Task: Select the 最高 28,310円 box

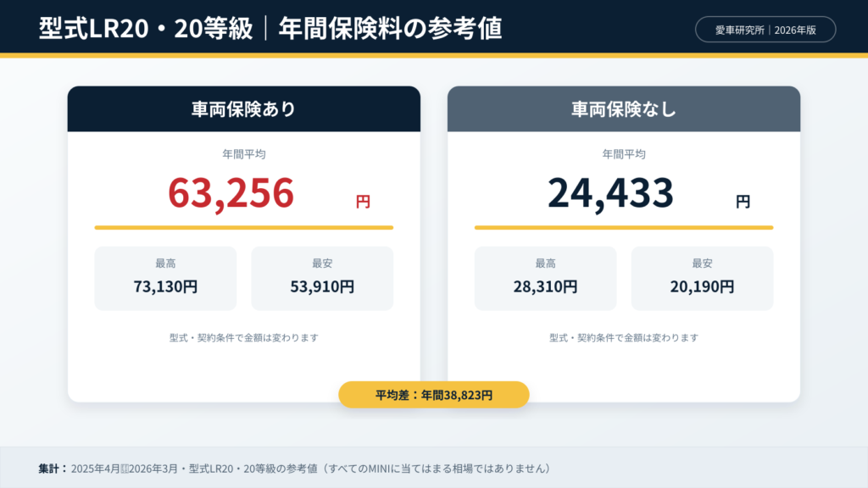Action: tap(545, 278)
